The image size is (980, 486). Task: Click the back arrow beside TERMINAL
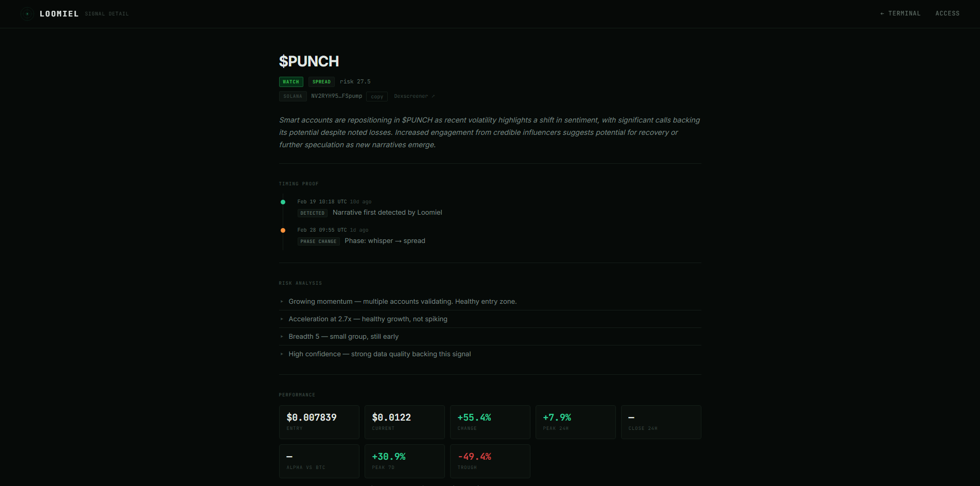(882, 13)
